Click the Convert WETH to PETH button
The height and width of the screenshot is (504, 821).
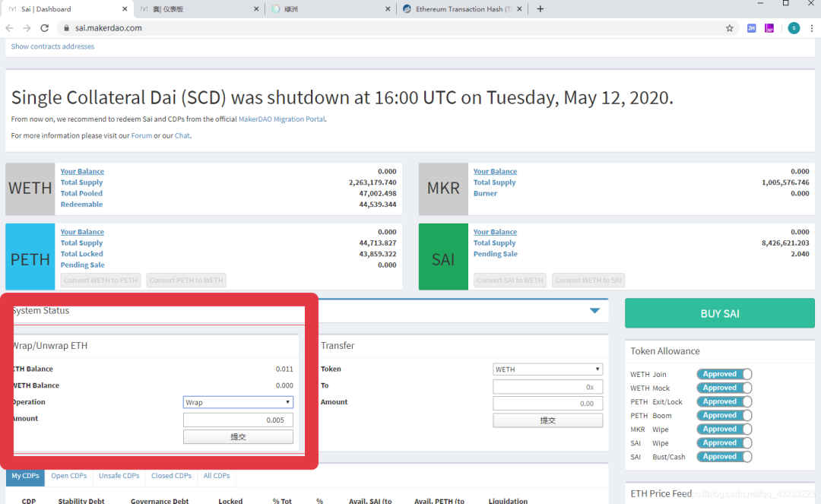100,281
